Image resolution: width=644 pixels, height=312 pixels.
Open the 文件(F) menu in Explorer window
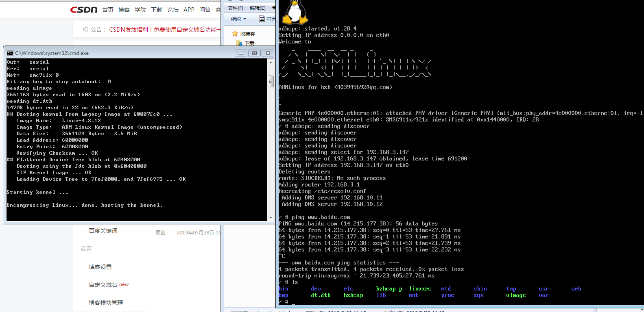click(235, 8)
